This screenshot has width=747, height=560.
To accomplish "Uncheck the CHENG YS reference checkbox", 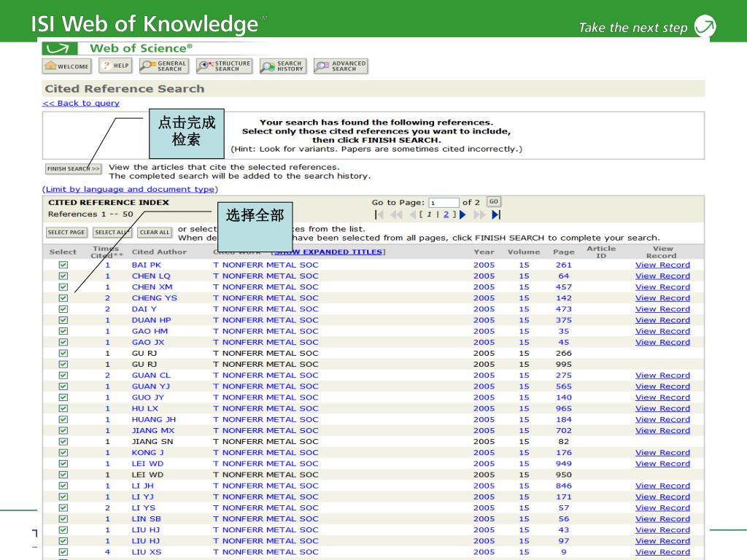I will coord(63,298).
